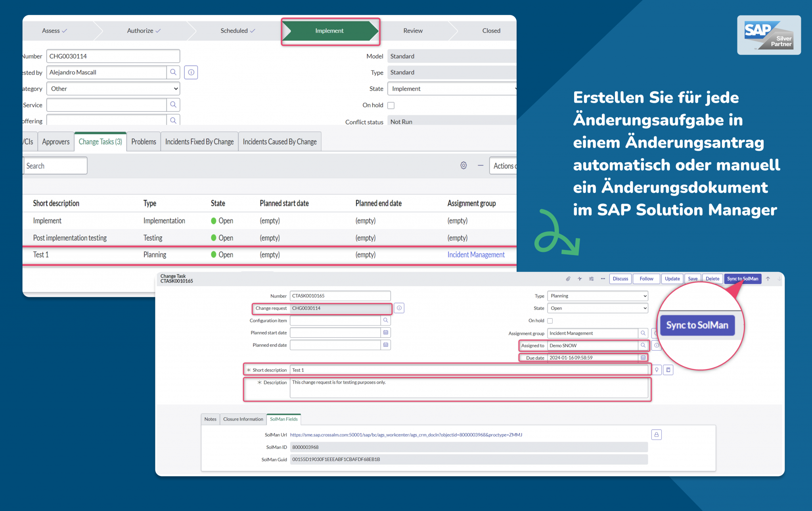Open the Problems tab

pyautogui.click(x=144, y=142)
